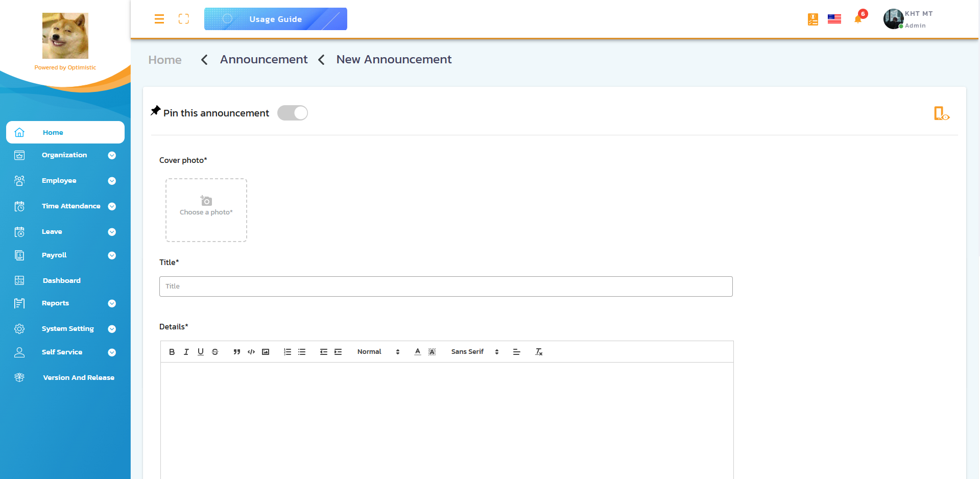Toggle bold formatting in Details editor
Viewport: 980px width, 479px height.
pyautogui.click(x=172, y=352)
